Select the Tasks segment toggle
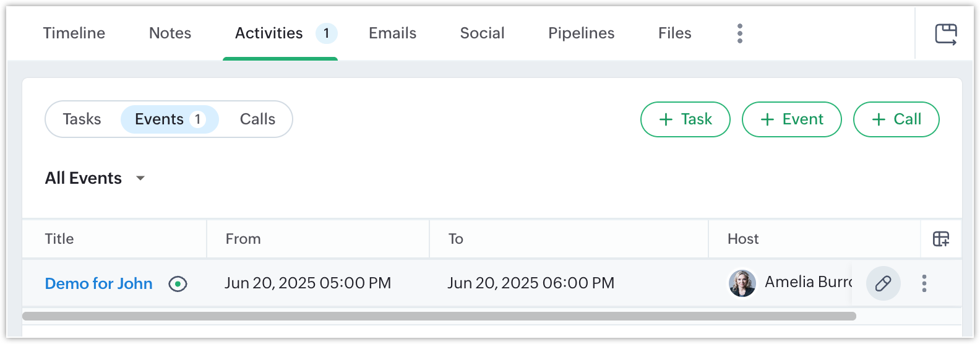The image size is (980, 344). tap(82, 119)
